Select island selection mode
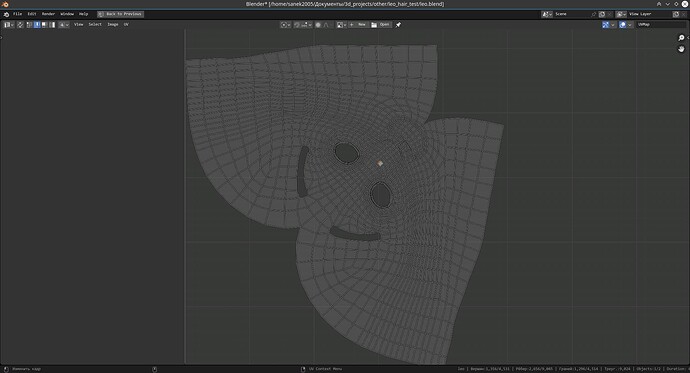 [x=52, y=25]
